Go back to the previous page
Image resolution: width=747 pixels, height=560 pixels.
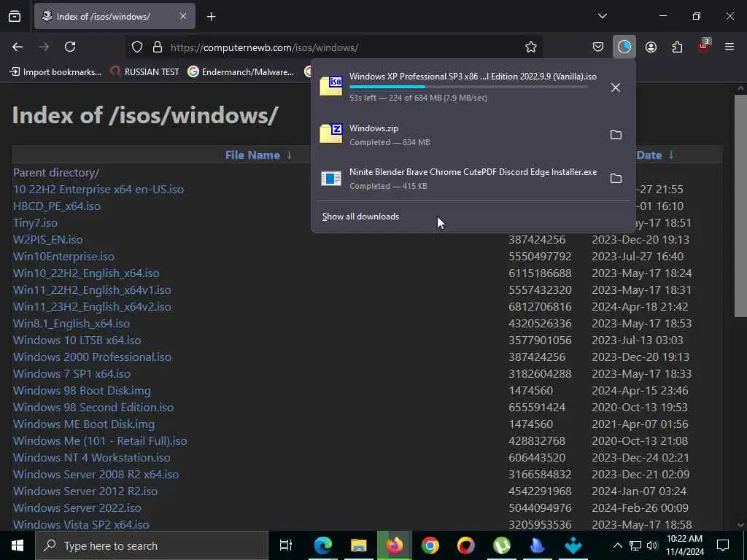(x=18, y=47)
